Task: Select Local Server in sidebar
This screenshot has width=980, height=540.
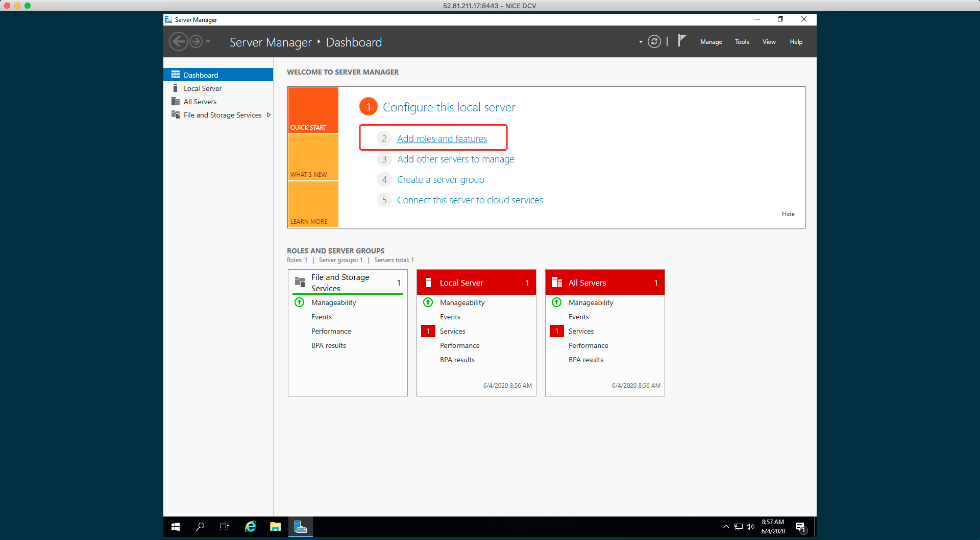Action: coord(203,88)
